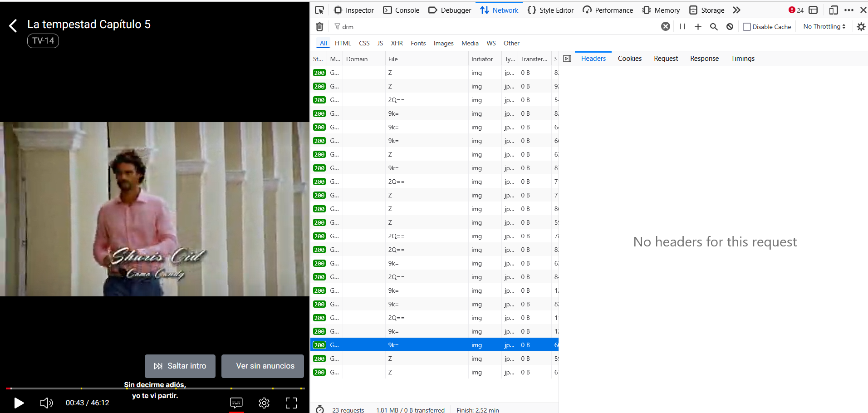Sort by File column header

(427, 59)
